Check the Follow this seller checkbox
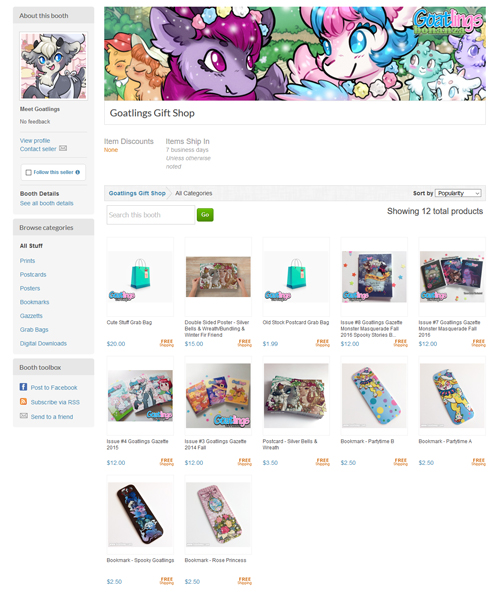The width and height of the screenshot is (500, 595). [28, 173]
